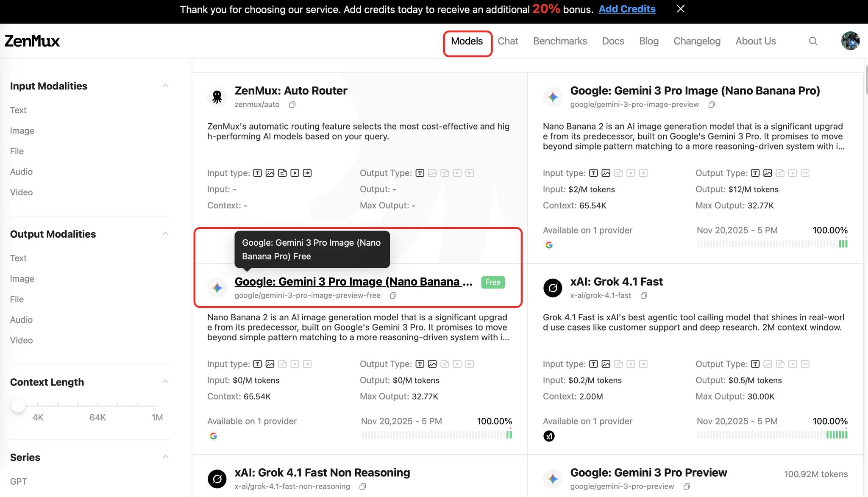Open the Benchmarks tab
The height and width of the screenshot is (497, 868).
click(560, 41)
